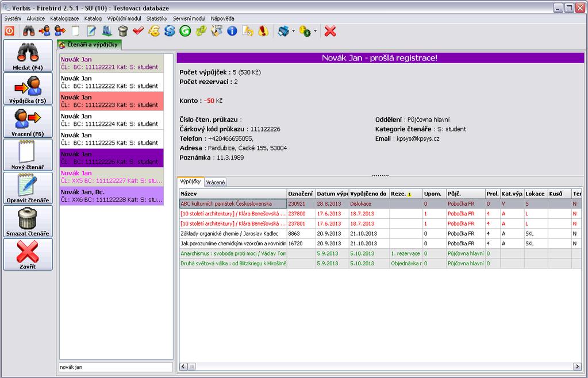Select the Čtenáři a výpůjčky tab
Image resolution: width=588 pixels, height=378 pixels.
tap(89, 45)
